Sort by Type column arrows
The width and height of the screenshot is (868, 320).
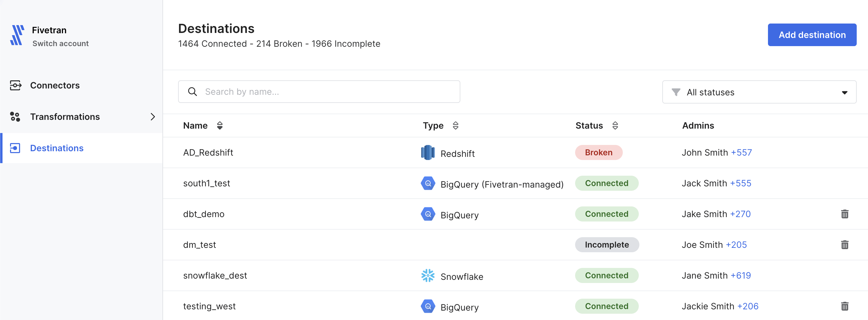(456, 125)
